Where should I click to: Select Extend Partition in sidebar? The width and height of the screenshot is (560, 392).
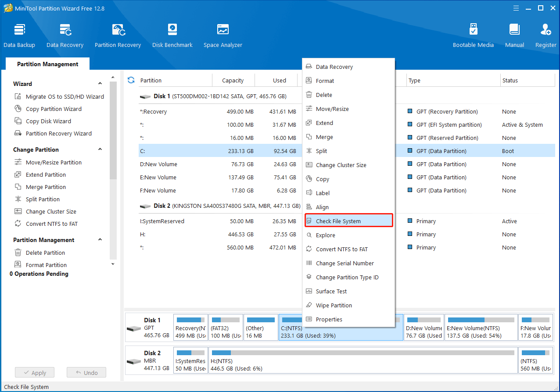(40, 175)
